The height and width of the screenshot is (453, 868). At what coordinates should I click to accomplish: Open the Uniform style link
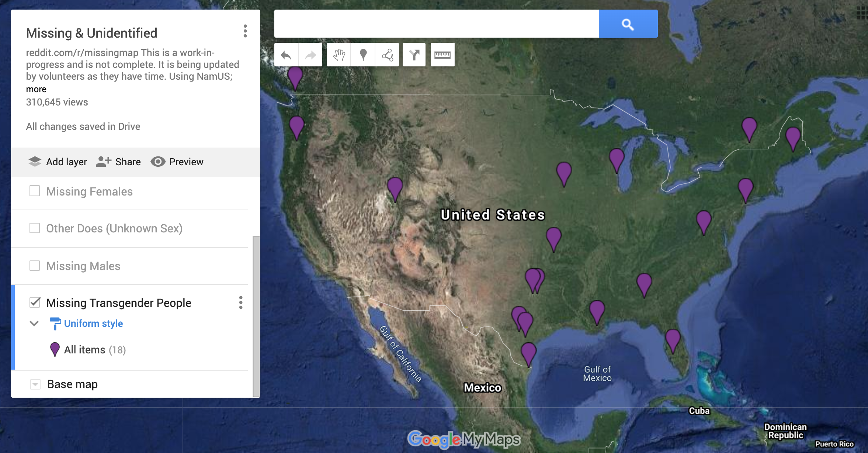tap(93, 324)
